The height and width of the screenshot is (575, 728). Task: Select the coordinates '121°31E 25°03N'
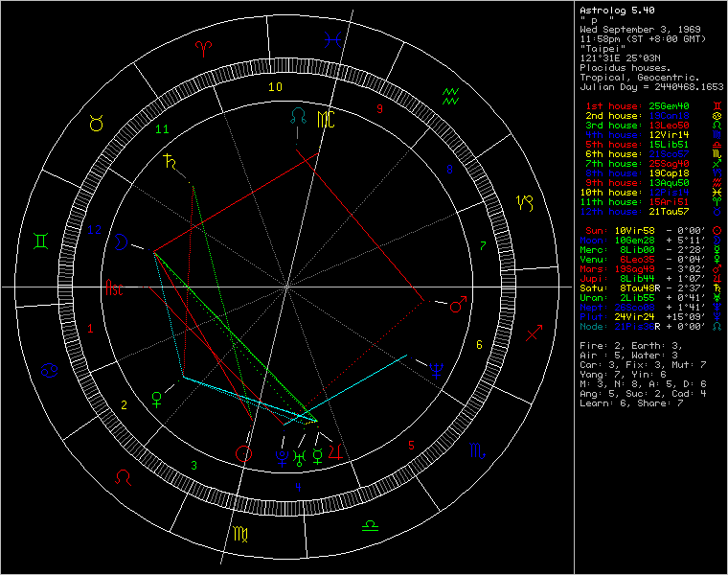620,58
